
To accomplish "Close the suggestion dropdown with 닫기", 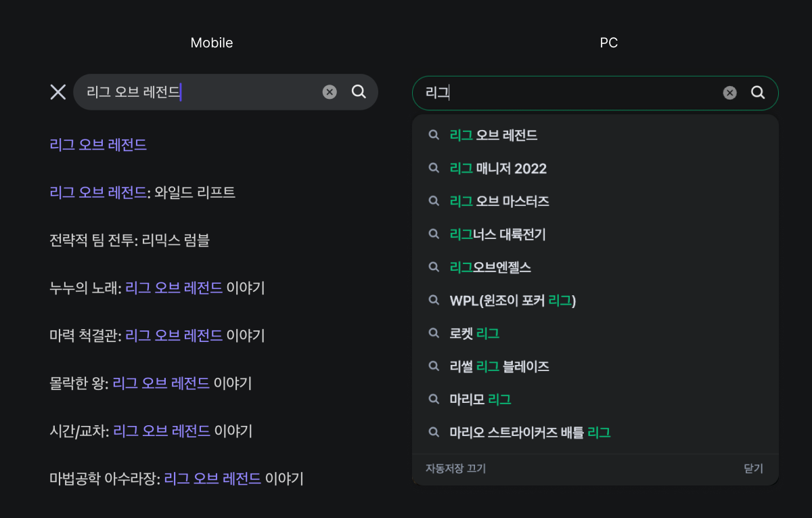I will tap(753, 469).
